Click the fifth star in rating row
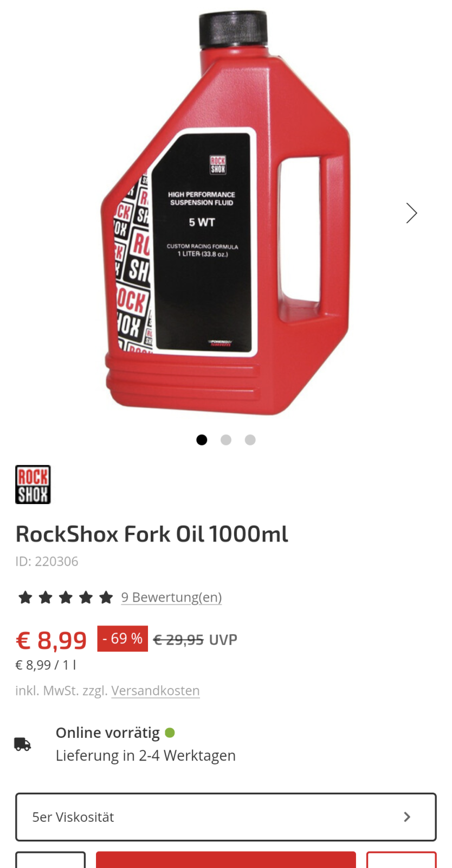This screenshot has height=868, width=452. [106, 598]
